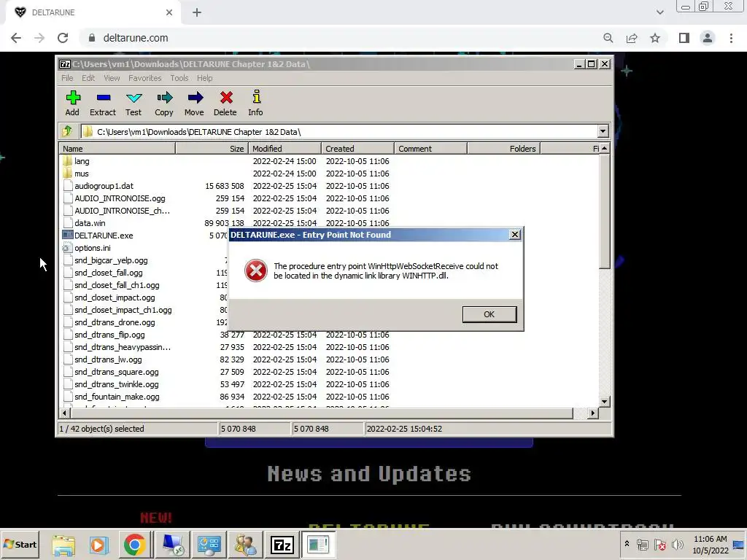This screenshot has height=560, width=747.
Task: Open the Help menu
Action: (x=205, y=78)
